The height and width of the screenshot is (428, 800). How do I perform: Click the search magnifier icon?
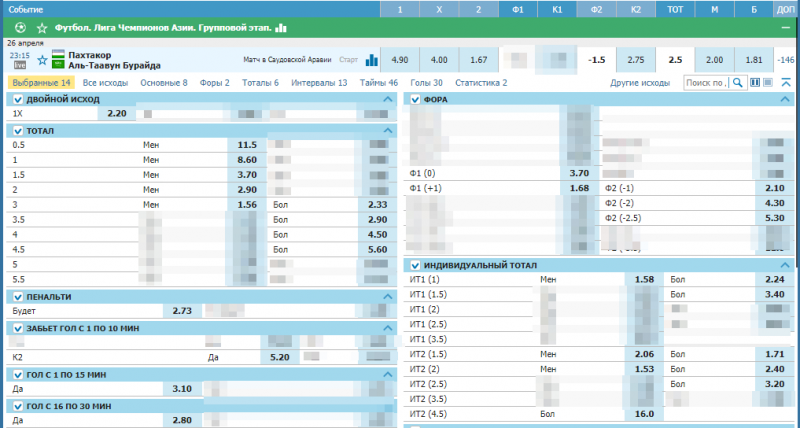pos(738,83)
